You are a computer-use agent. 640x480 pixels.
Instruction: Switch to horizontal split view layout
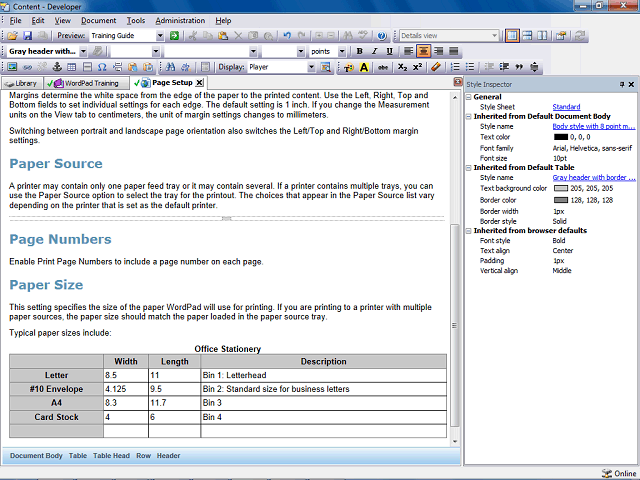click(x=527, y=36)
